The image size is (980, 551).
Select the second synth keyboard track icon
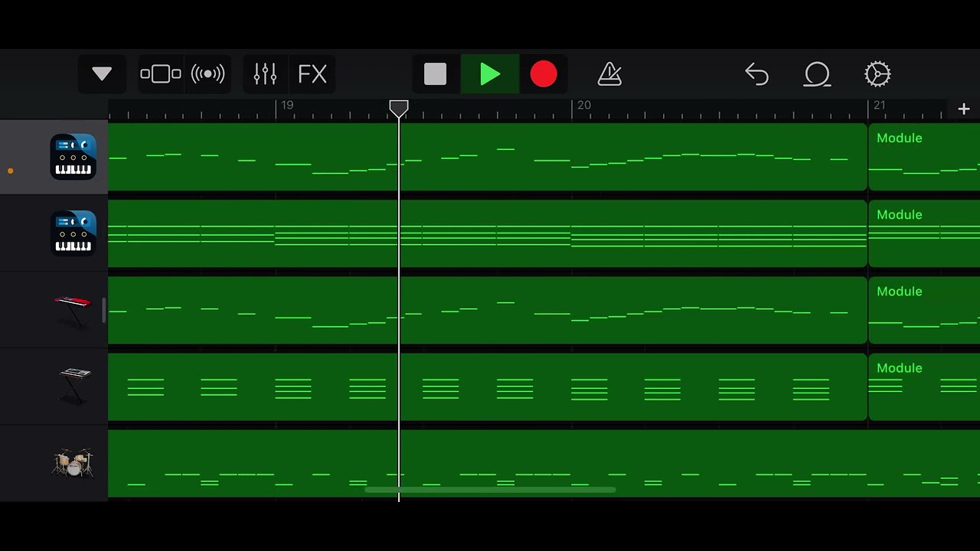(x=73, y=233)
